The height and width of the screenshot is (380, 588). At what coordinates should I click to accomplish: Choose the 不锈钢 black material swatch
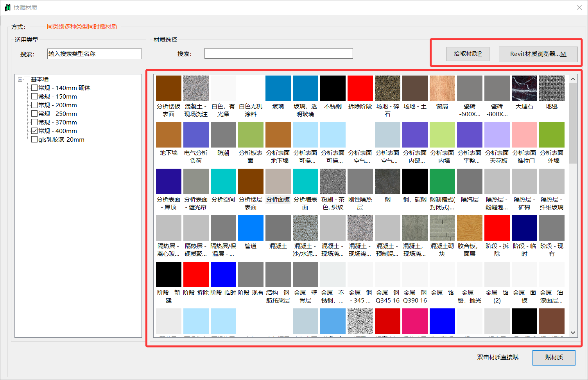point(333,88)
